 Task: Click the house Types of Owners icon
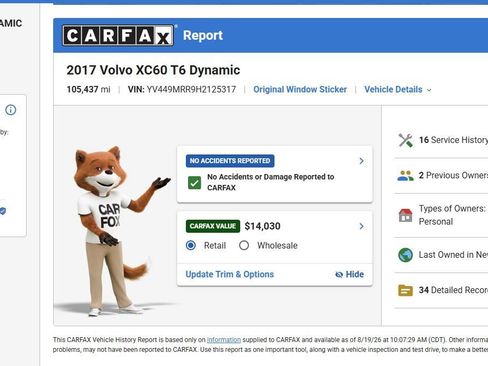click(405, 215)
